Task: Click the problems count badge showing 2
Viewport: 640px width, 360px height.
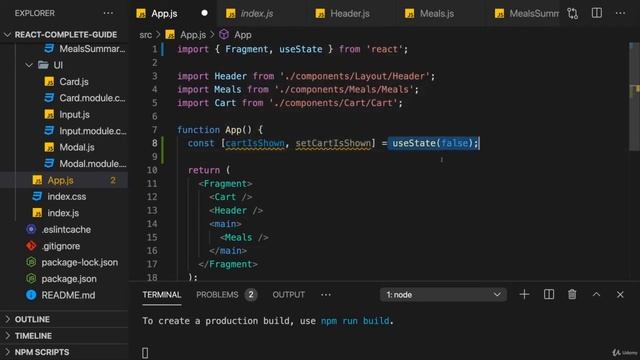Action: point(251,295)
